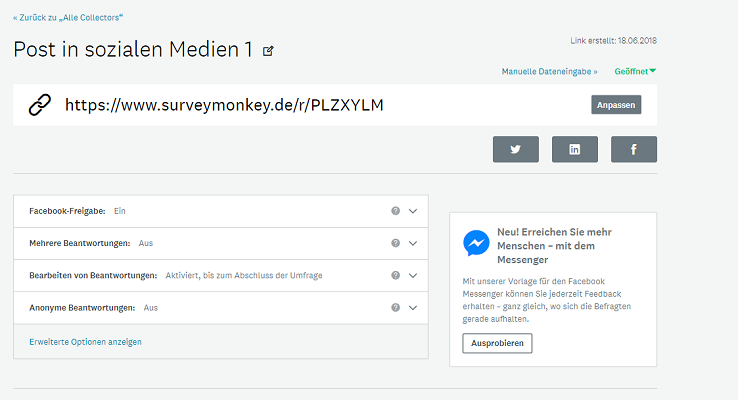Expand the Anonyme Beantwortungen chevron

(413, 308)
